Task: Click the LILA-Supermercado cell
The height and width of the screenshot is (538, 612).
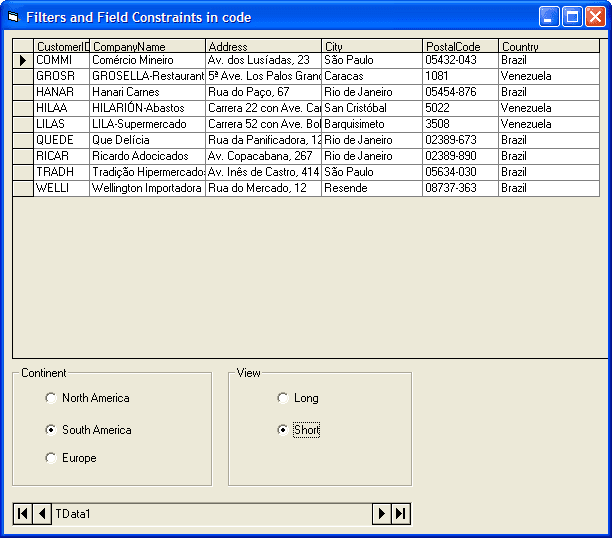Action: pos(148,125)
